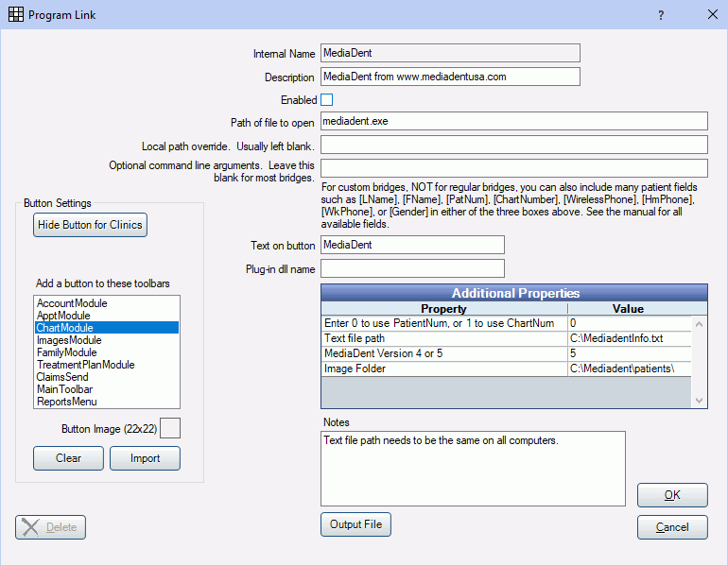The image size is (728, 566).
Task: Select AccountModule in toolbar list
Action: pos(107,303)
